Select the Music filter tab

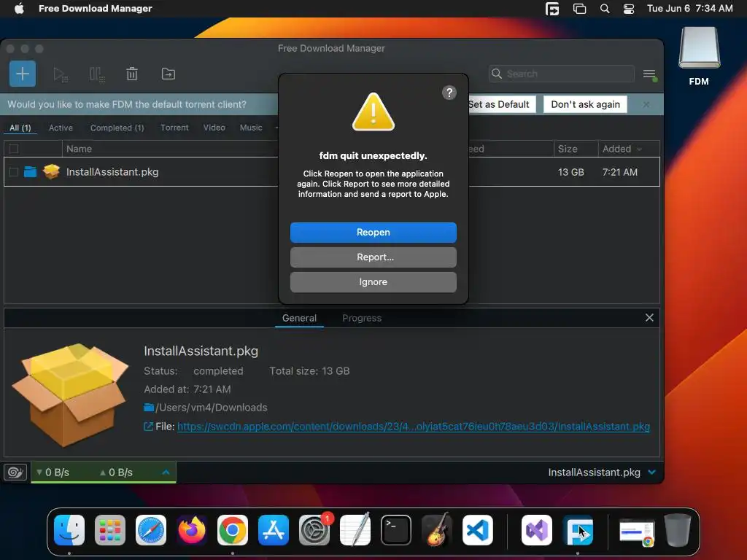tap(251, 128)
